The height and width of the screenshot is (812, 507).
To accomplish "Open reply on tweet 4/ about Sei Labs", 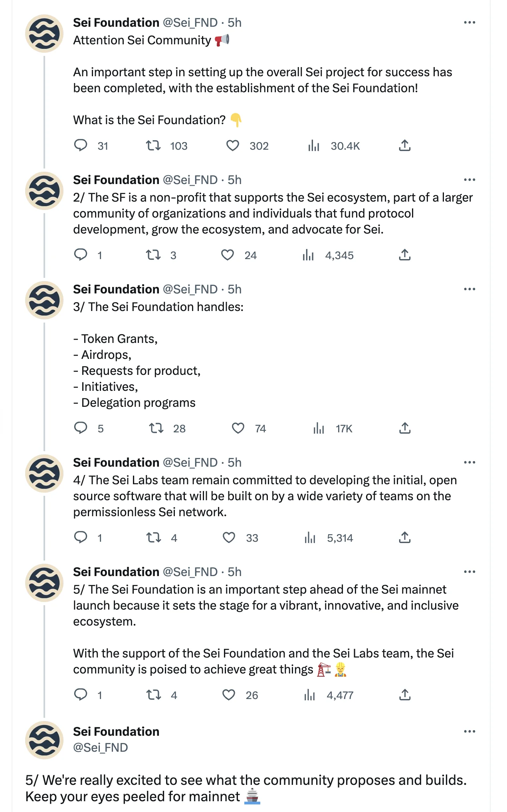I will point(81,537).
